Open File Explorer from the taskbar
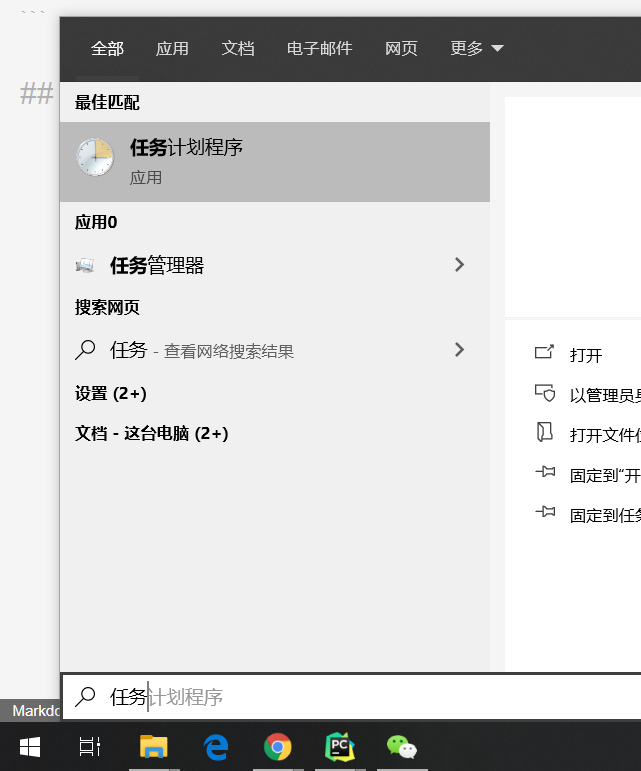This screenshot has width=641, height=771. coord(154,747)
